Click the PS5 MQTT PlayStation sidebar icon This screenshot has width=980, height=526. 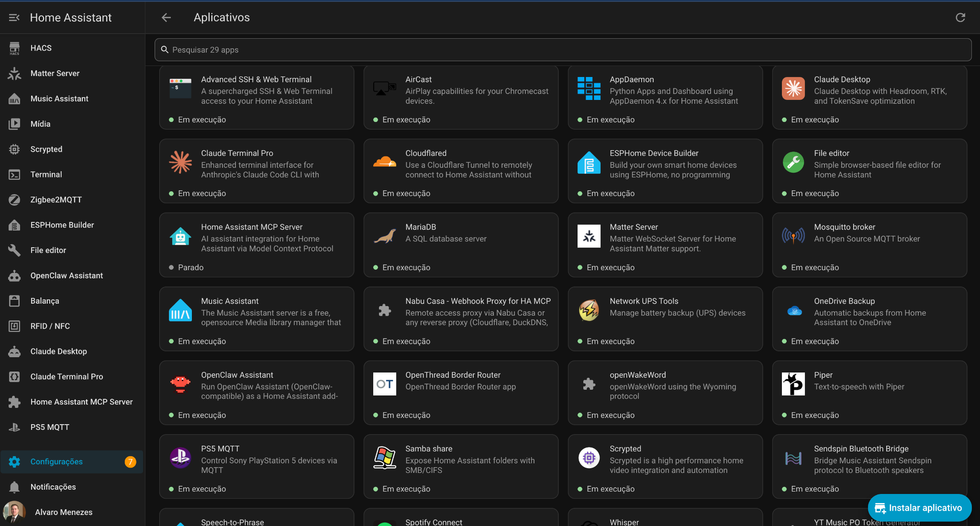[14, 427]
